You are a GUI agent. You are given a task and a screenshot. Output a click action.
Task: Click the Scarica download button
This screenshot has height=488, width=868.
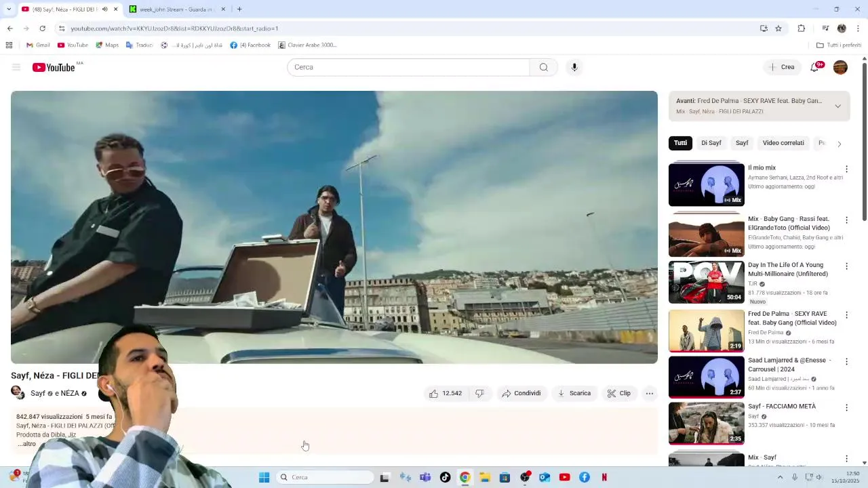coord(574,393)
